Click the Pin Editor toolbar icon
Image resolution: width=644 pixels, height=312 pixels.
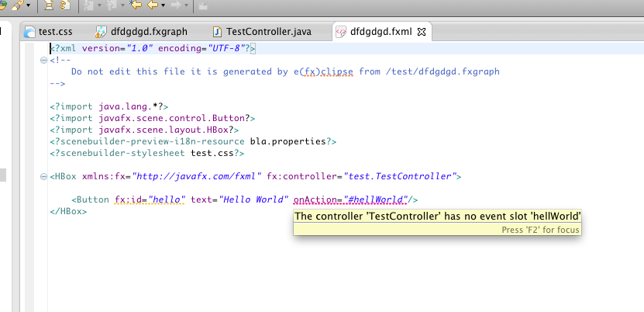click(203, 5)
